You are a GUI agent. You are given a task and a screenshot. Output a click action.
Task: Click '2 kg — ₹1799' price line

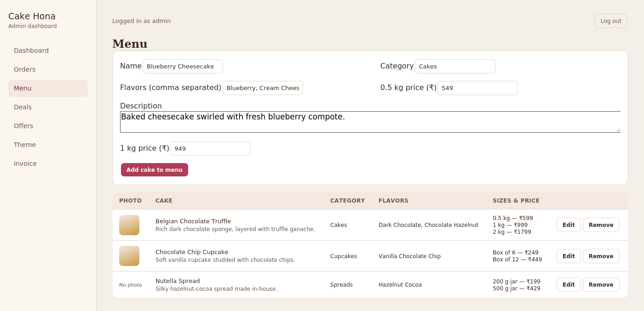tap(512, 232)
